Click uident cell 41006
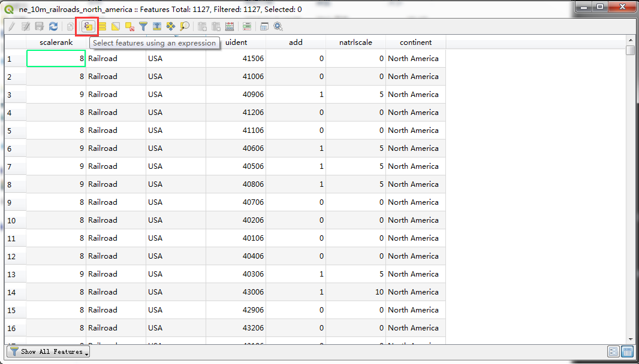The image size is (639, 364). 236,77
